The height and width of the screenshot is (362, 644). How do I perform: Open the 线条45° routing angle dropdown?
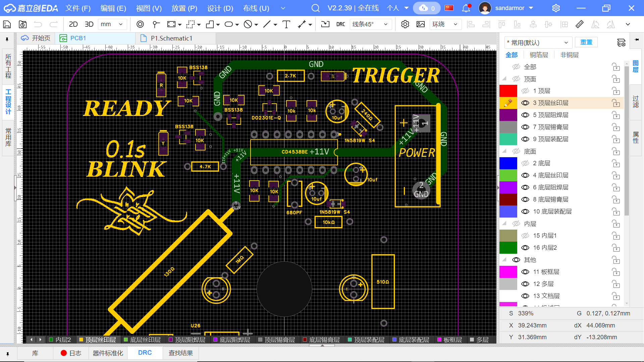point(370,24)
